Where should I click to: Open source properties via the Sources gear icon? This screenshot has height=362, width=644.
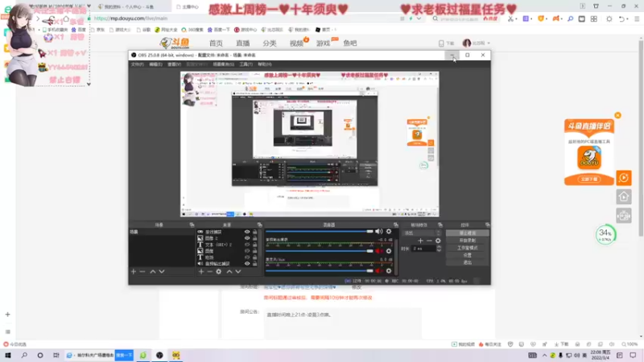[x=218, y=271]
